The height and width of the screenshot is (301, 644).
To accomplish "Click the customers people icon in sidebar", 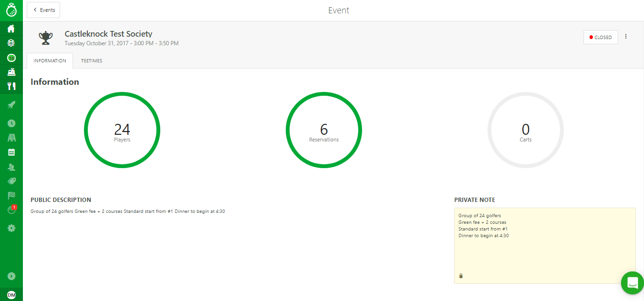I will tap(11, 167).
